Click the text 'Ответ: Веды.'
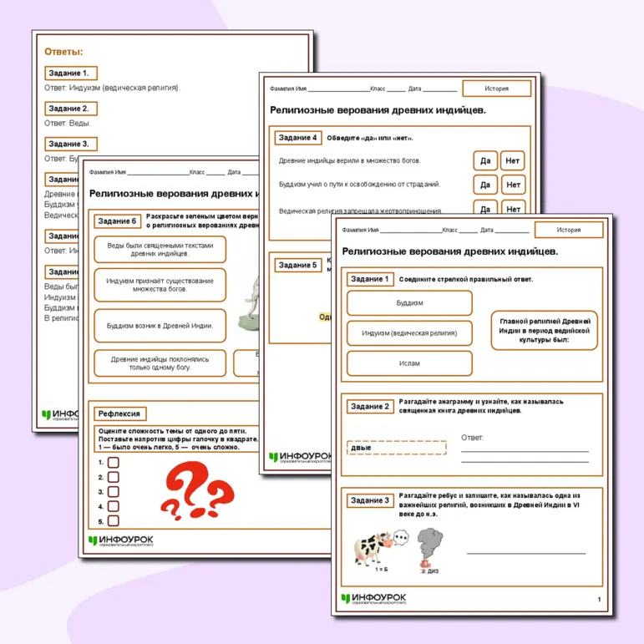This screenshot has width=644, height=644. point(68,124)
